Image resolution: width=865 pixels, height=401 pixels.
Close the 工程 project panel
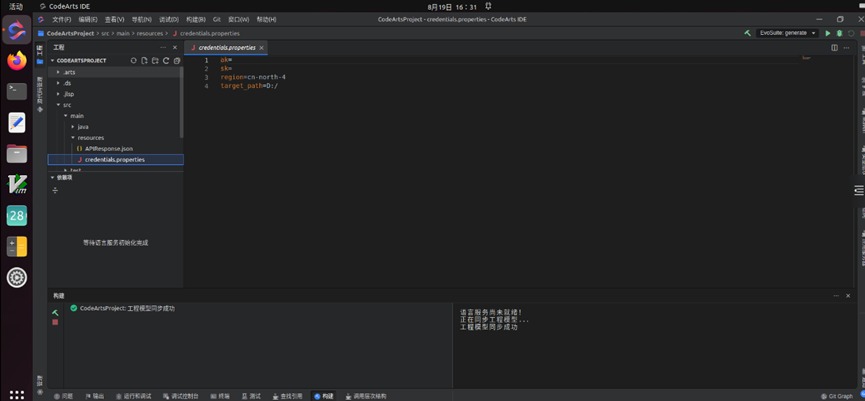(175, 48)
